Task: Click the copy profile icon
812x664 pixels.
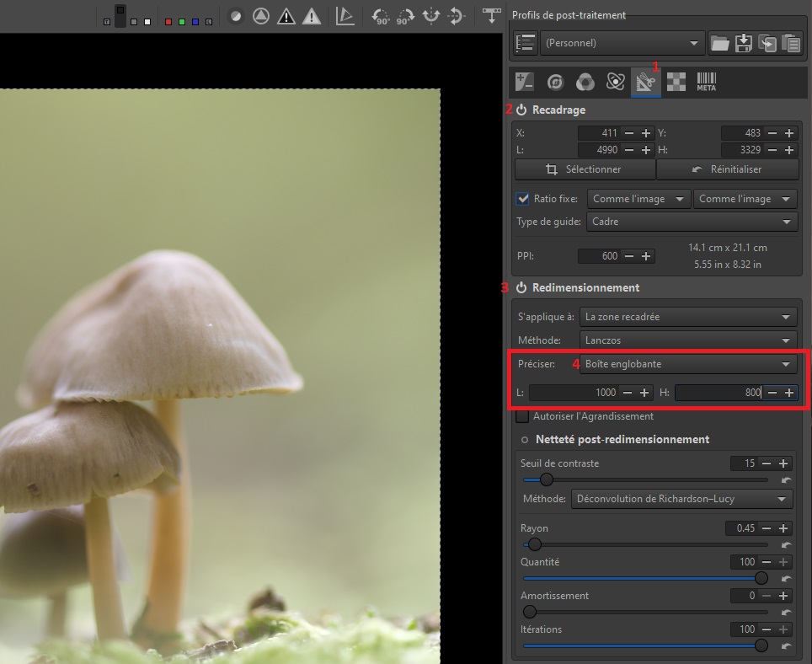Action: [767, 42]
